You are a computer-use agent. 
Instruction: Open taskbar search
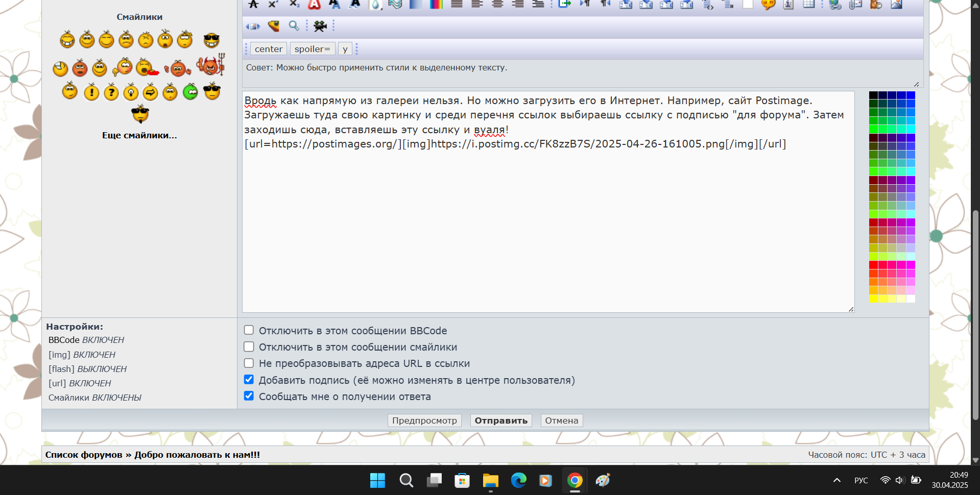(406, 480)
